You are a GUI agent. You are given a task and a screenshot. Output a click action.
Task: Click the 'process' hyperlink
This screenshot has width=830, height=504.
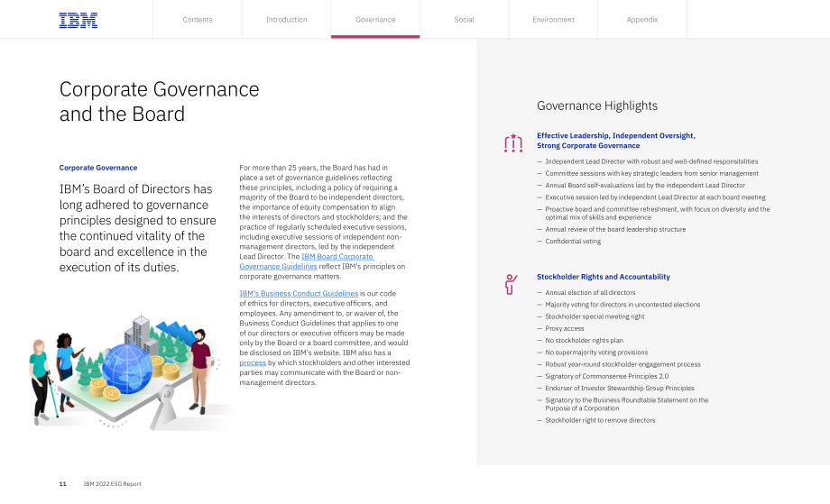253,362
